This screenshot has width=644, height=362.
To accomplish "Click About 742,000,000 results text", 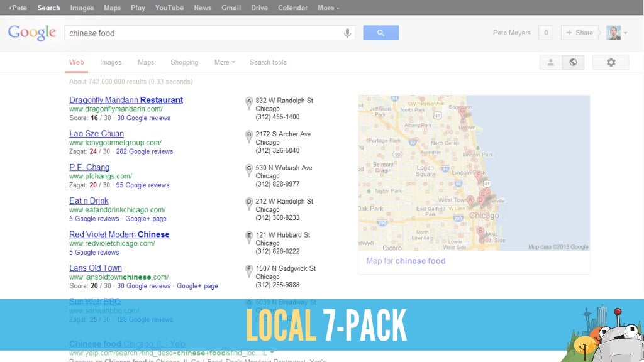I will [x=131, y=82].
